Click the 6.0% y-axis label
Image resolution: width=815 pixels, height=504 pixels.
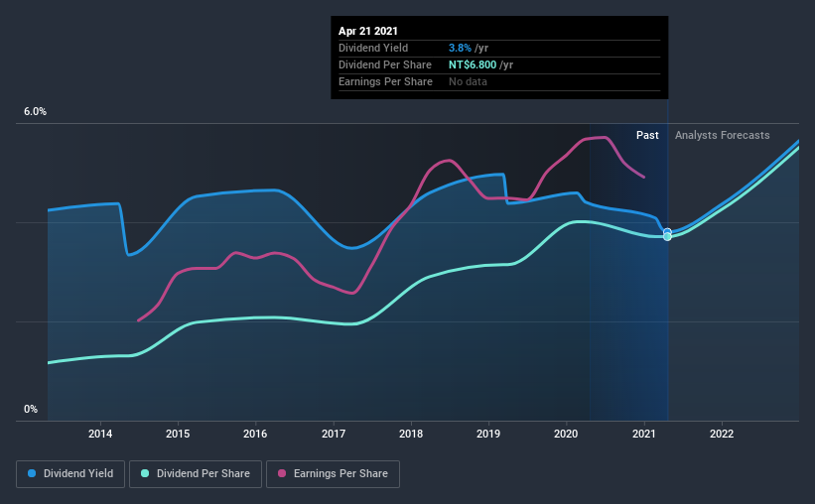click(x=35, y=111)
